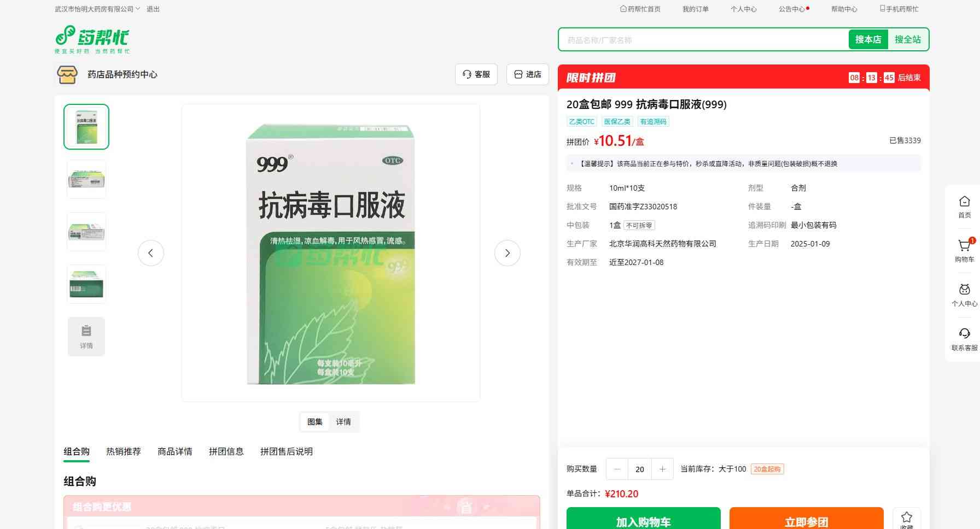Image resolution: width=980 pixels, height=529 pixels.
Task: Show the next product image
Action: (x=507, y=253)
